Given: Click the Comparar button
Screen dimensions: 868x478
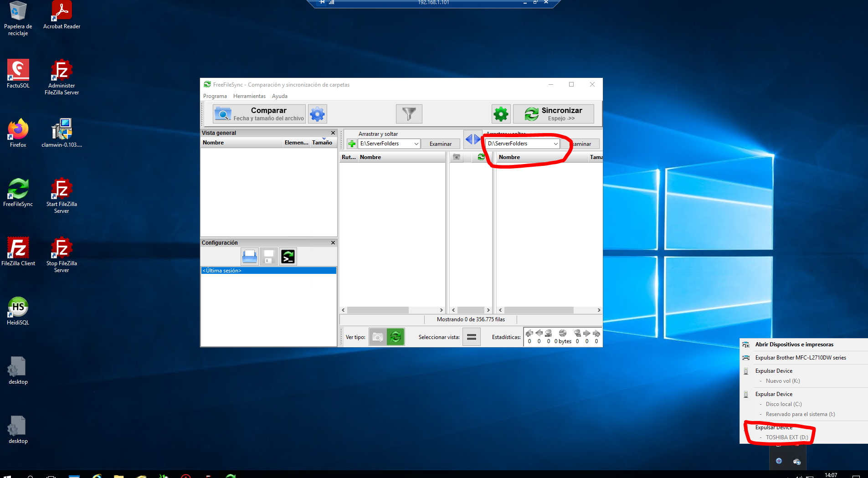Looking at the screenshot, I should click(259, 114).
